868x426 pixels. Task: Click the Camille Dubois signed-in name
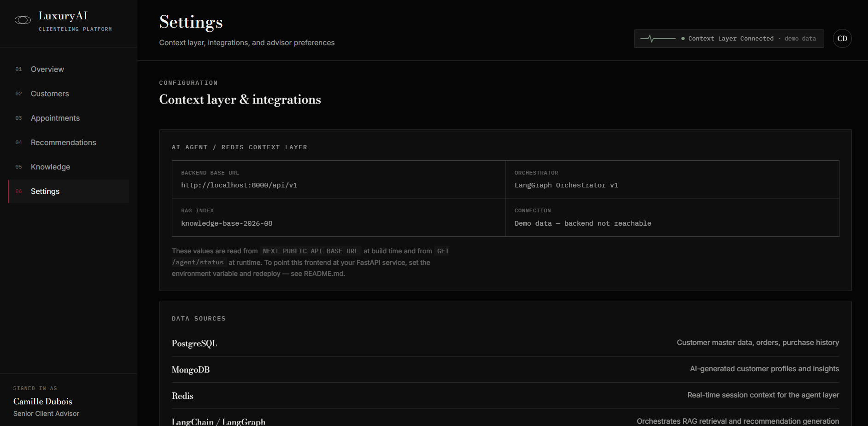pos(43,402)
